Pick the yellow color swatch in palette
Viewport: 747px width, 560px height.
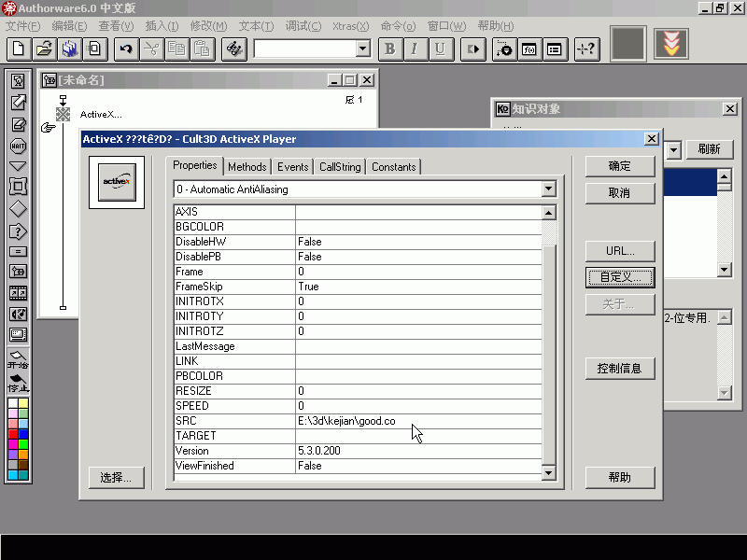click(23, 404)
